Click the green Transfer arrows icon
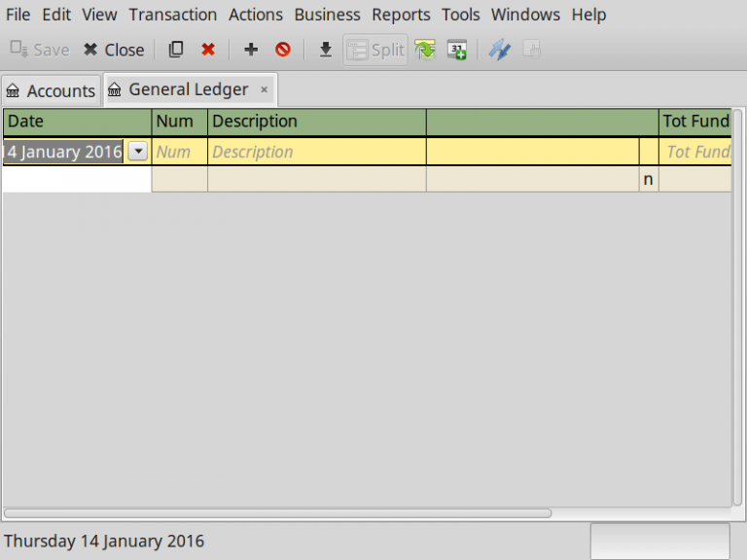747x560 pixels. coord(425,50)
